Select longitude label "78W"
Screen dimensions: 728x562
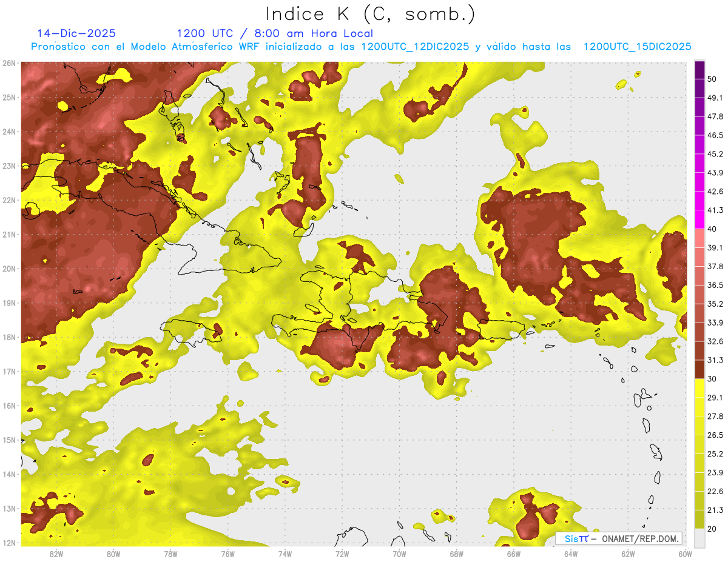(170, 554)
